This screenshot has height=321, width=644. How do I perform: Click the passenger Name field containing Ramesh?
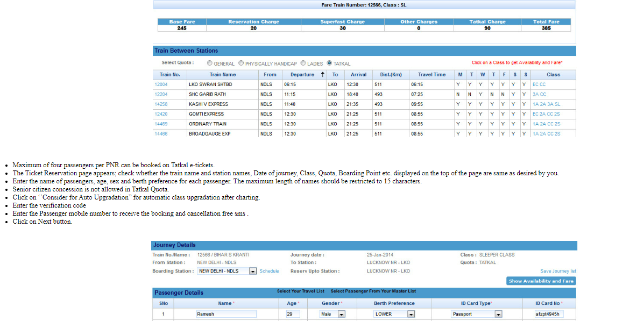[226, 314]
